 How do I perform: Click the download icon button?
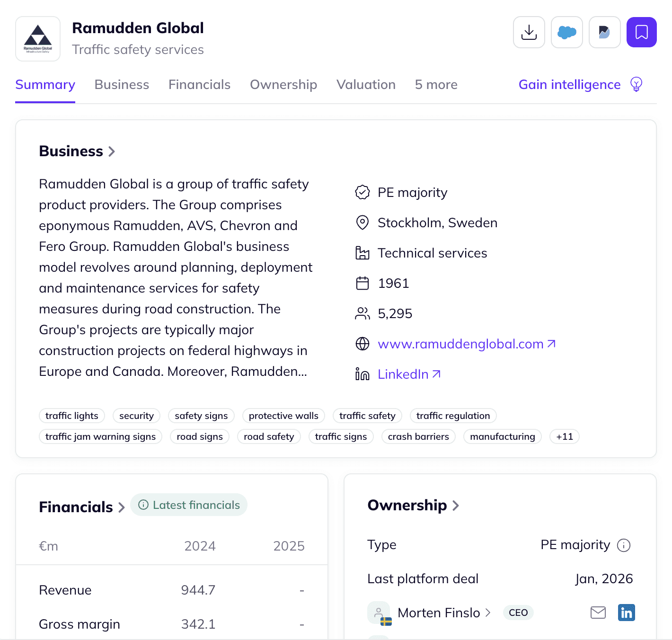[x=529, y=32]
